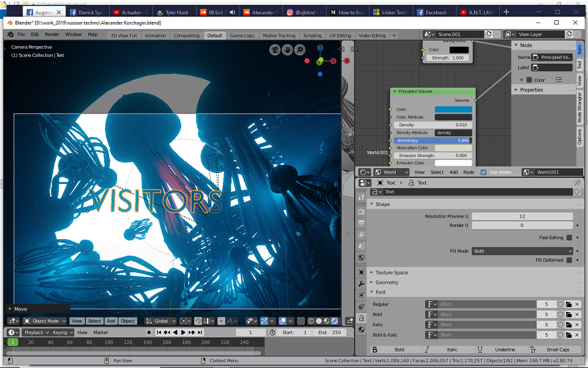Viewport: 588px width, 368px height.
Task: Click the camera view icon in viewport
Action: (275, 50)
